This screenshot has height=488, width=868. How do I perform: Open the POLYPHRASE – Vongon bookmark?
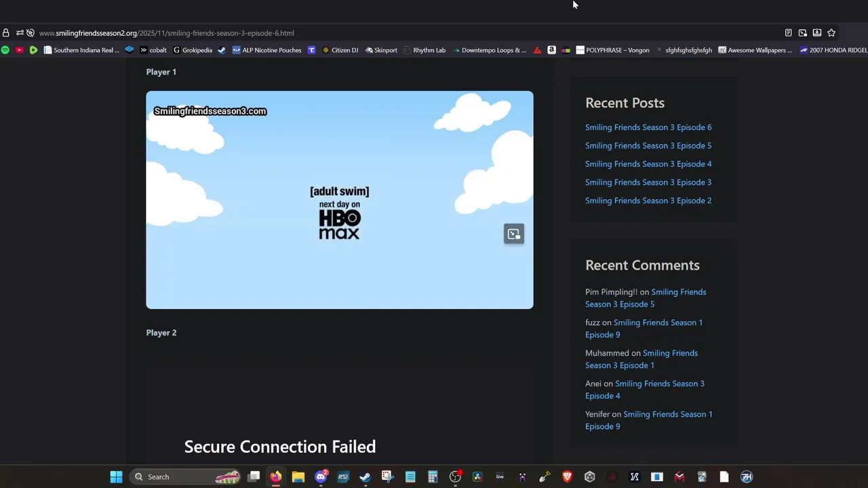tap(612, 50)
